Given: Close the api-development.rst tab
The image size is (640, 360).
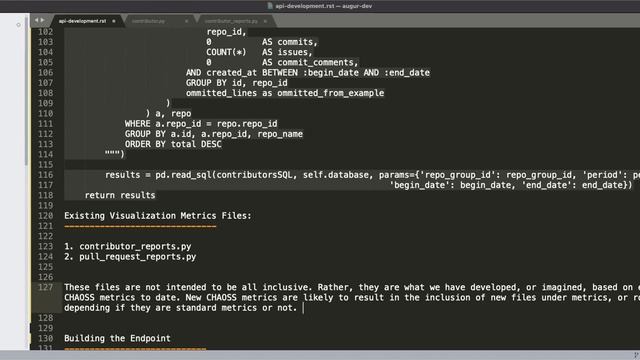Looking at the screenshot, I should (x=114, y=21).
